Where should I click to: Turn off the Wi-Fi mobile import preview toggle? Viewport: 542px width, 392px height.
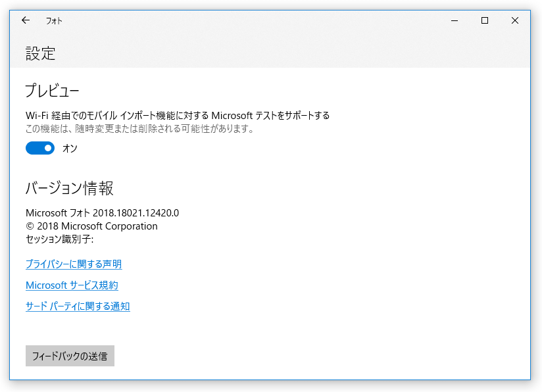40,148
